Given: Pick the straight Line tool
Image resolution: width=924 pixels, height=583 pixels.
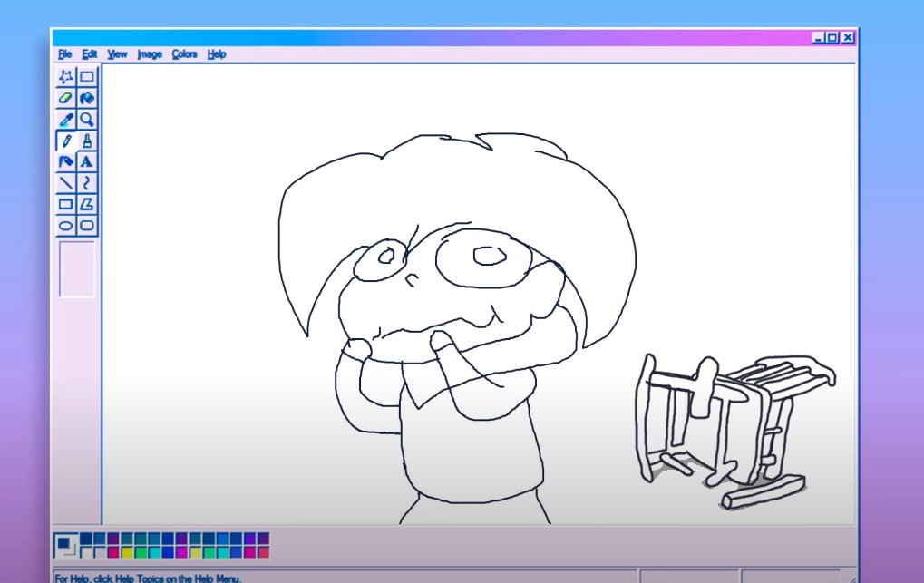Looking at the screenshot, I should pyautogui.click(x=66, y=183).
